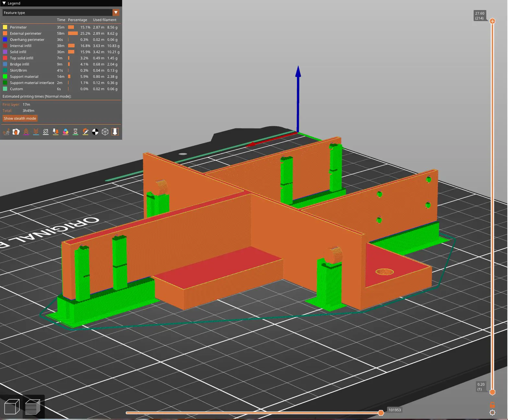Toggle tool changes visibility icon
This screenshot has width=508, height=420.
point(56,132)
